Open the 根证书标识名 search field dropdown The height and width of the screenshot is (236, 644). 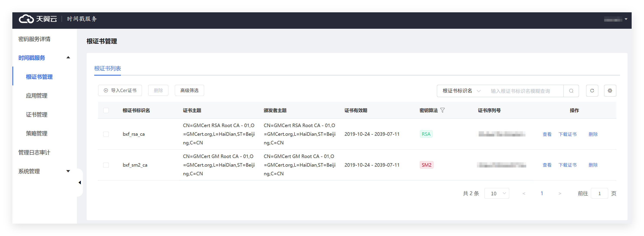(461, 91)
